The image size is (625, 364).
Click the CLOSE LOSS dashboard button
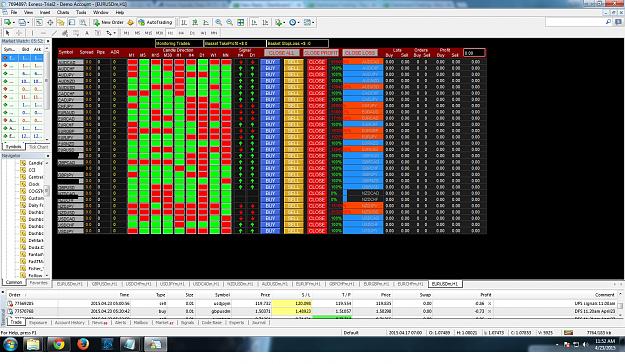360,53
